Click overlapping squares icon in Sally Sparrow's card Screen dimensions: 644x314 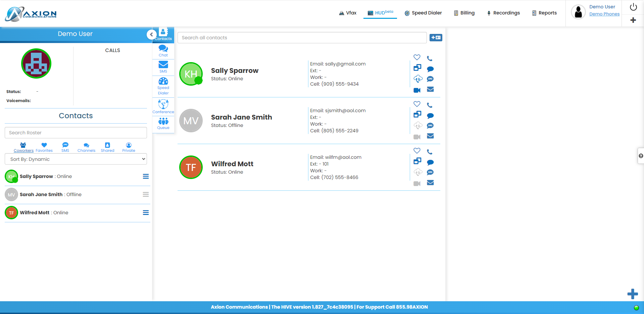tap(417, 68)
